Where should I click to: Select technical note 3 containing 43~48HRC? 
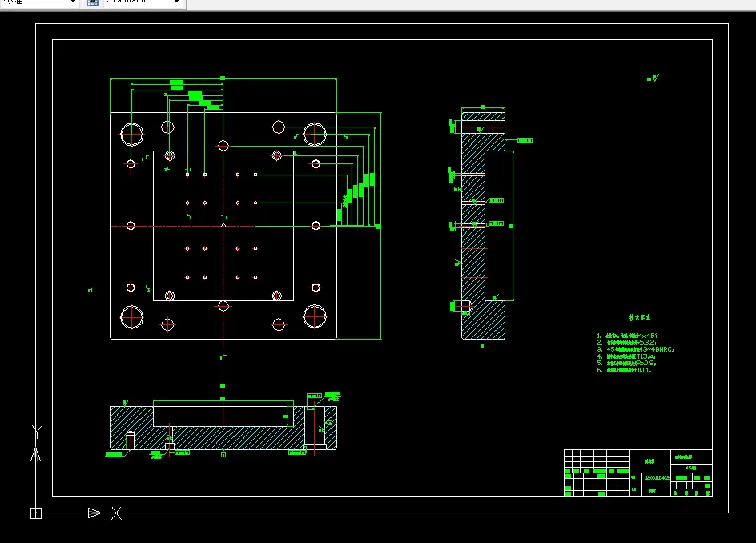pyautogui.click(x=635, y=349)
